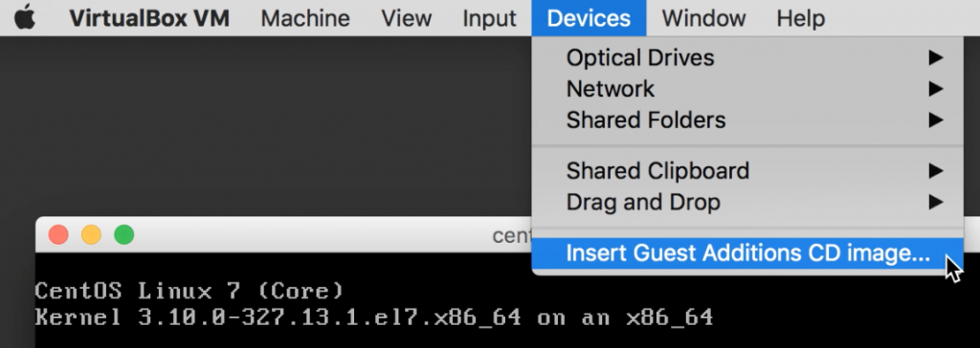Choose Insert Guest Additions CD image

(747, 253)
